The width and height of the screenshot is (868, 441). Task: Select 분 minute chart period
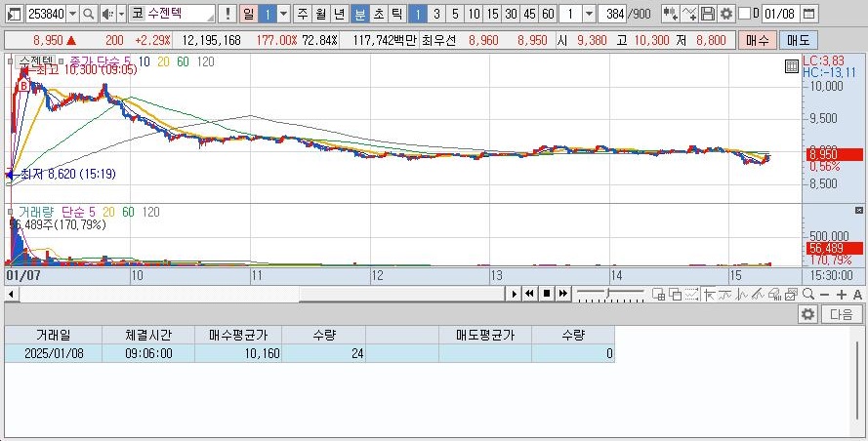click(x=359, y=14)
